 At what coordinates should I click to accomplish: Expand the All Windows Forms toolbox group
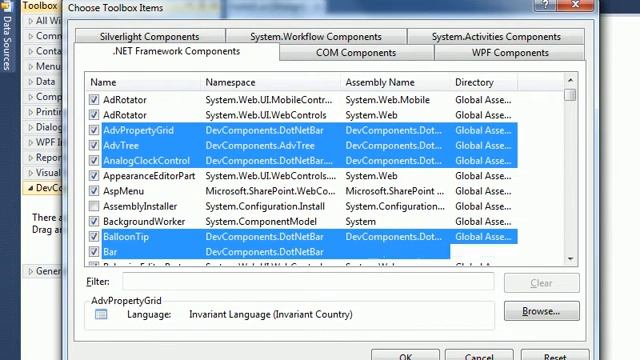click(31, 21)
